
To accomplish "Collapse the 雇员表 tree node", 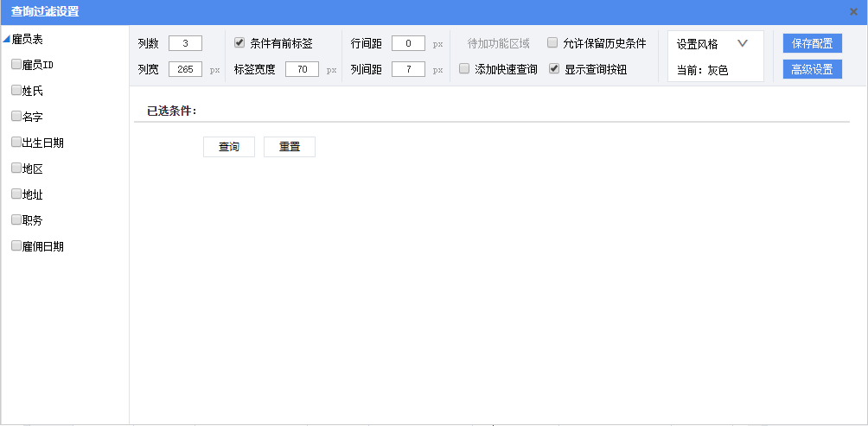I will point(6,39).
